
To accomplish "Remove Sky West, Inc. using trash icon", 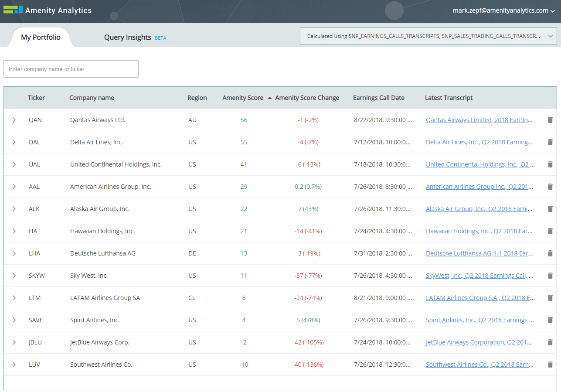I will click(550, 276).
